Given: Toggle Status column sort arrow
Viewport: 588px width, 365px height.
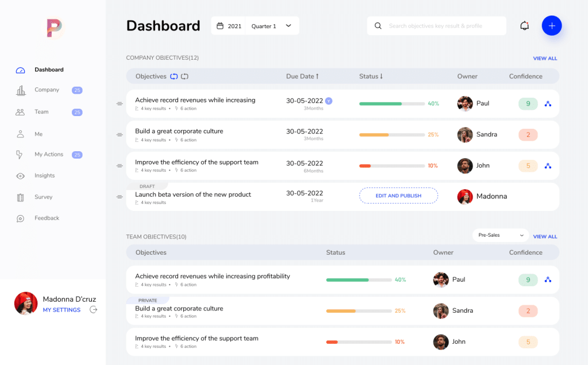Looking at the screenshot, I should [x=380, y=76].
